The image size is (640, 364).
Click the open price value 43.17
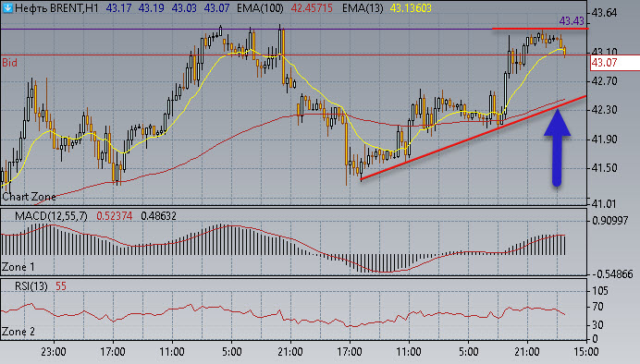pos(118,8)
